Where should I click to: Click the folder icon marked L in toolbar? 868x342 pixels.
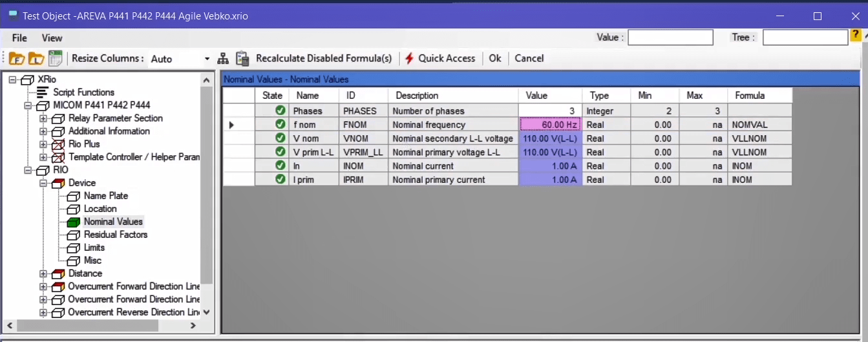[x=36, y=59]
